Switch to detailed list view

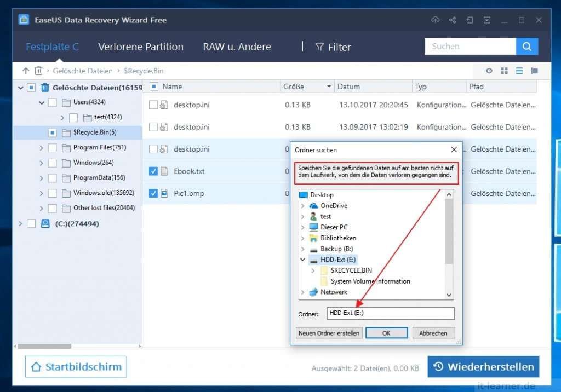point(519,71)
